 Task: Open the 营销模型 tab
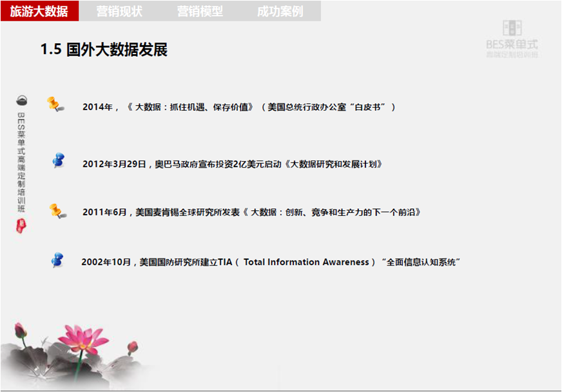click(199, 11)
